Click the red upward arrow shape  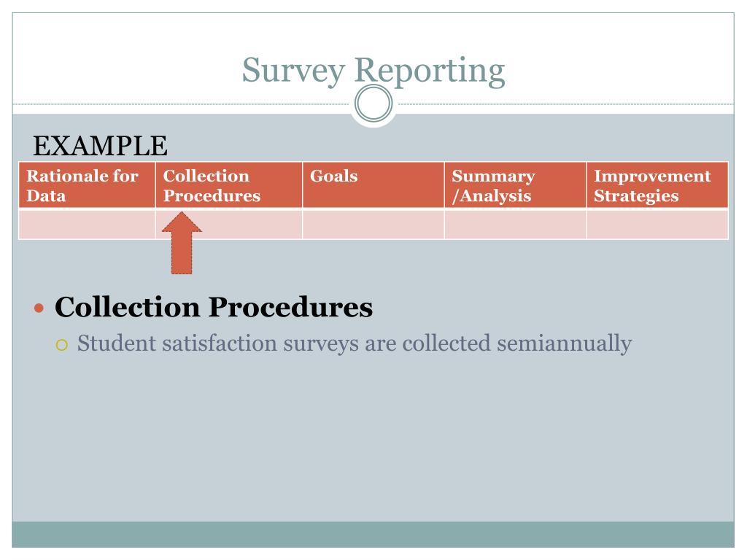[x=182, y=244]
